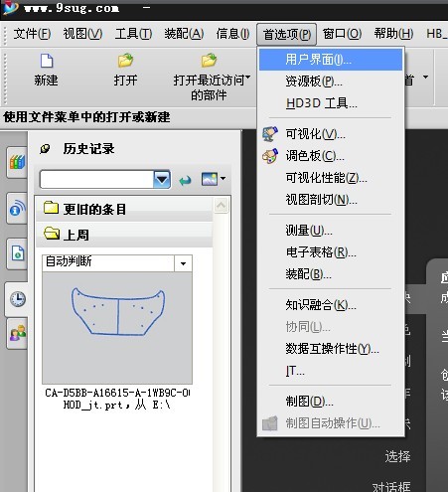This screenshot has width=448, height=492.
Task: Open the Assembly Navigator sidebar tab
Action: (x=17, y=162)
